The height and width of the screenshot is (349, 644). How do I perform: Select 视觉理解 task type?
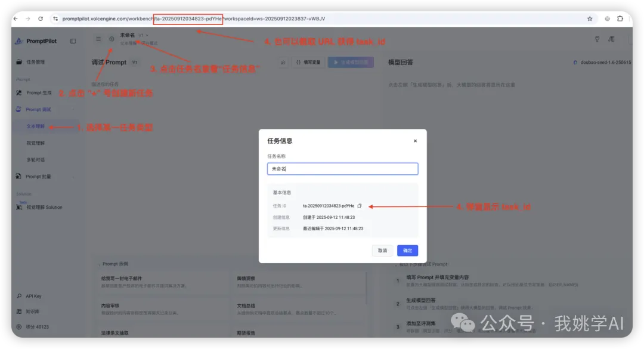pos(35,143)
